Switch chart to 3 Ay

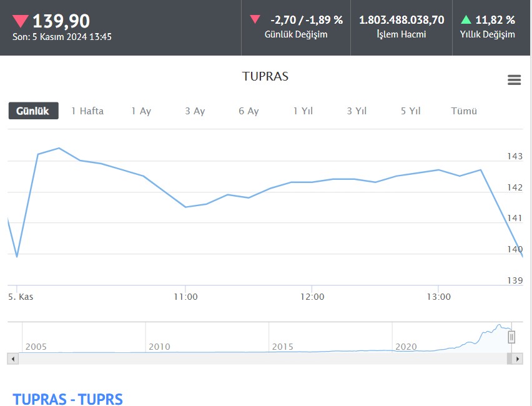(195, 111)
